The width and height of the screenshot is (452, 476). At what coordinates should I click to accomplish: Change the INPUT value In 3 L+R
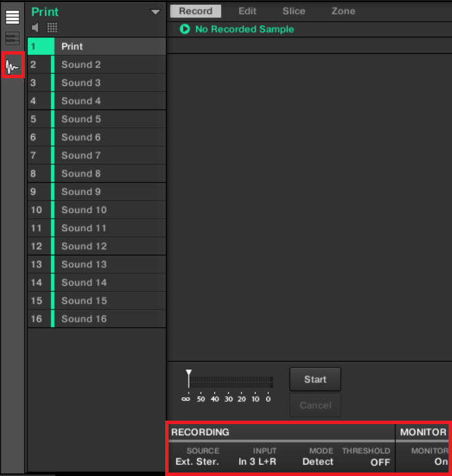coord(257,461)
